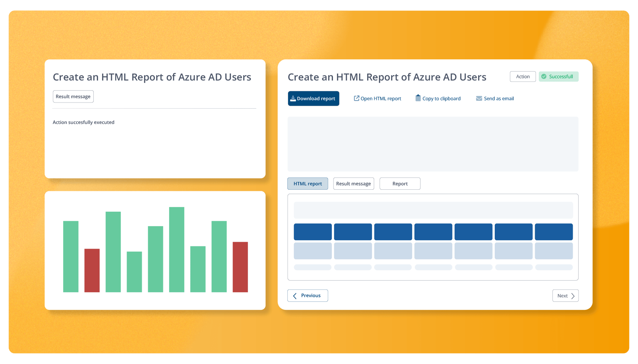This screenshot has height=364, width=638.
Task: Click the last dark blue table header cell
Action: (554, 232)
